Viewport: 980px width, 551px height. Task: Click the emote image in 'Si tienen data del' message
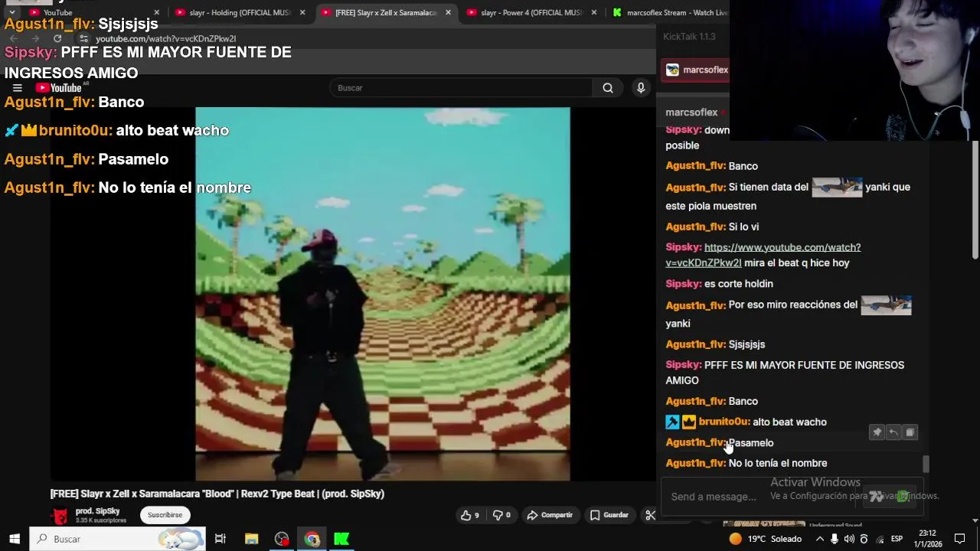(837, 187)
